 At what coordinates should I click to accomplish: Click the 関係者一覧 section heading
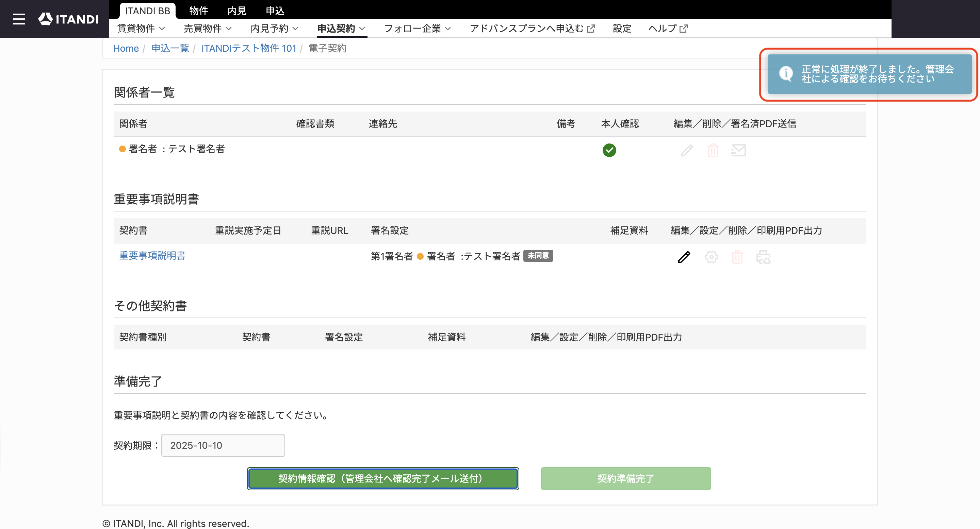[x=144, y=92]
